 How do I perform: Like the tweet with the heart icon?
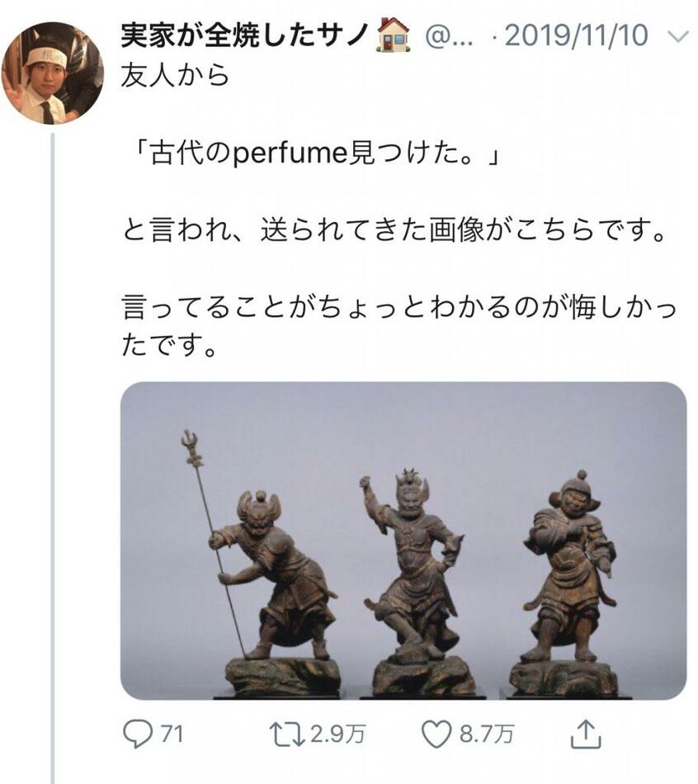pos(436,735)
